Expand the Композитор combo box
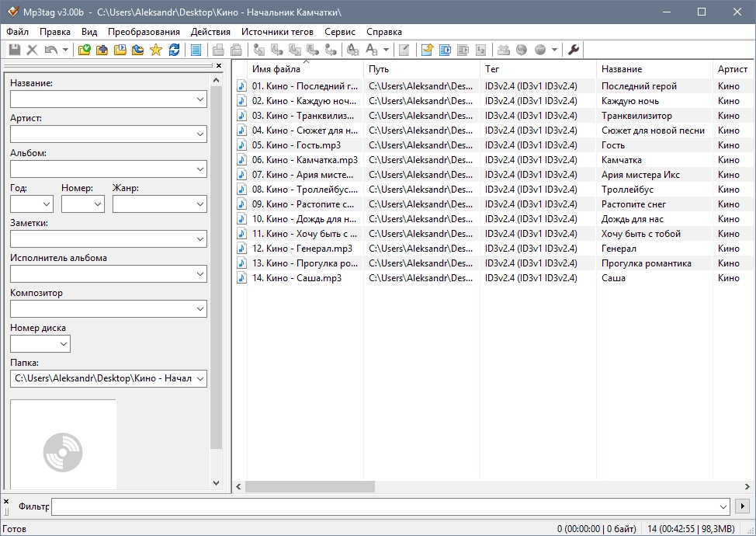Image resolution: width=756 pixels, height=536 pixels. click(x=200, y=309)
